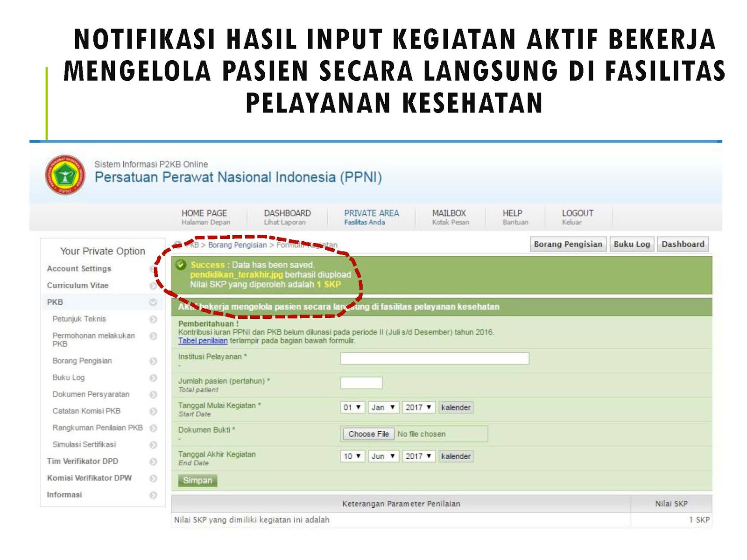Click arrow icon beside Borang Pengisian sidebar
This screenshot has width=747, height=560.
(153, 361)
